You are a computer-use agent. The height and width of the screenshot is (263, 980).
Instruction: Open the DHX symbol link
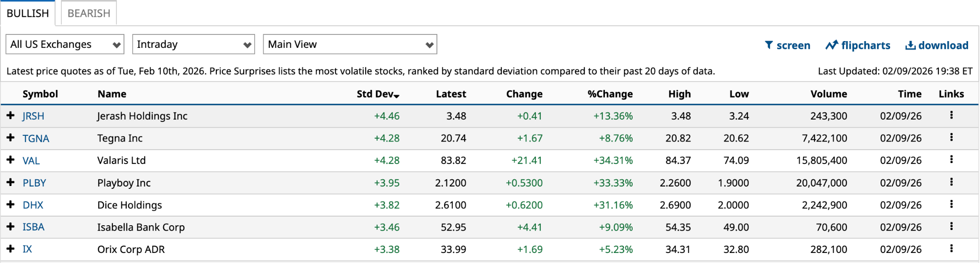tap(33, 205)
